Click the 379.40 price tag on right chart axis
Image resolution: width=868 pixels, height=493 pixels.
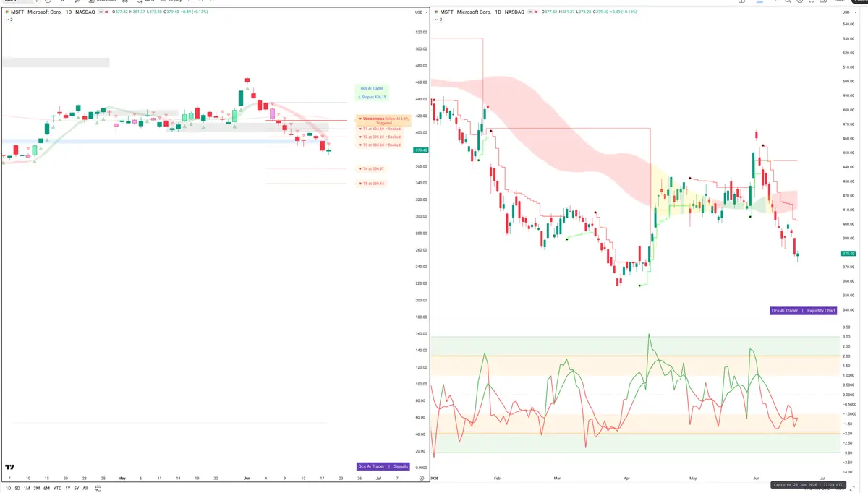[x=848, y=254]
